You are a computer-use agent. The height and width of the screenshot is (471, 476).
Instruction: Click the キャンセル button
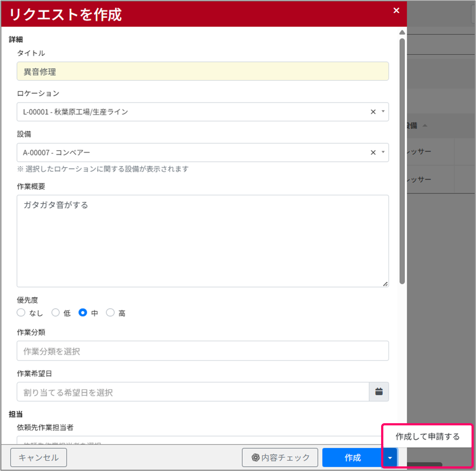[x=38, y=457]
